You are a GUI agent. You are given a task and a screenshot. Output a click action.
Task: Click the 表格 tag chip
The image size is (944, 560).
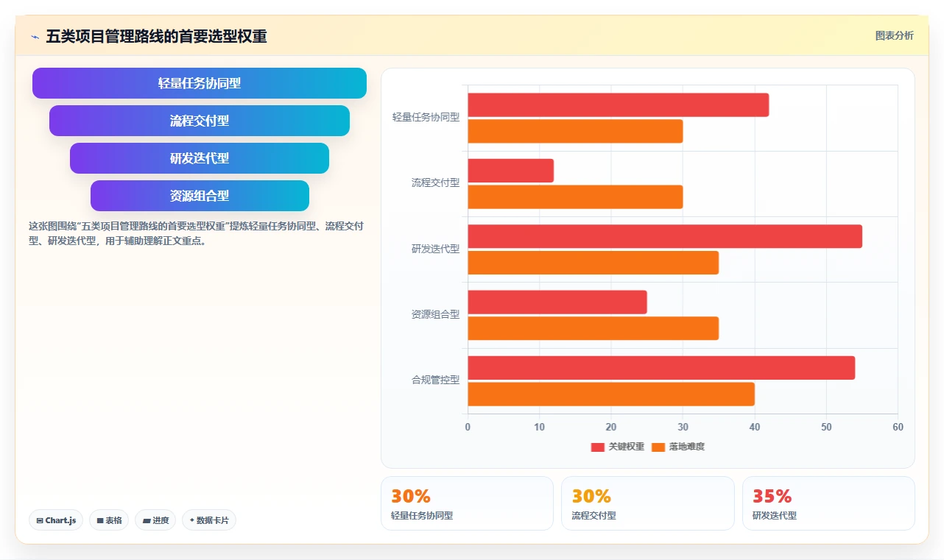[x=109, y=520]
